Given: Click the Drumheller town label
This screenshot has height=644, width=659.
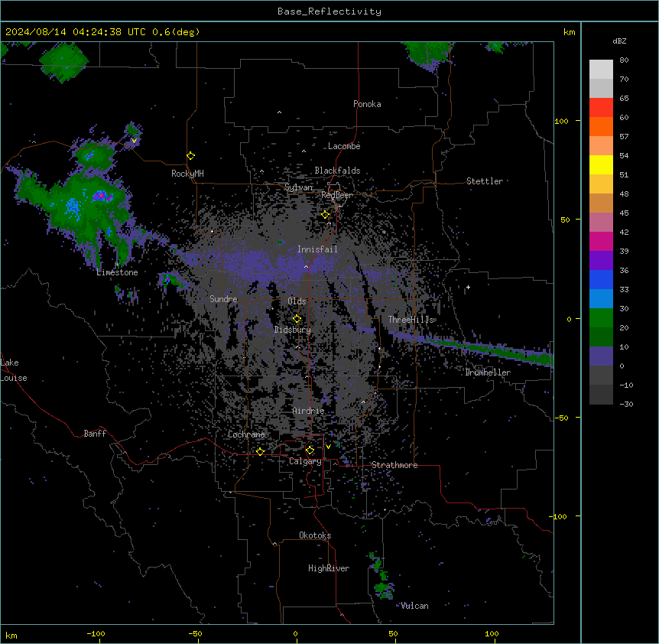Looking at the screenshot, I should [x=488, y=372].
